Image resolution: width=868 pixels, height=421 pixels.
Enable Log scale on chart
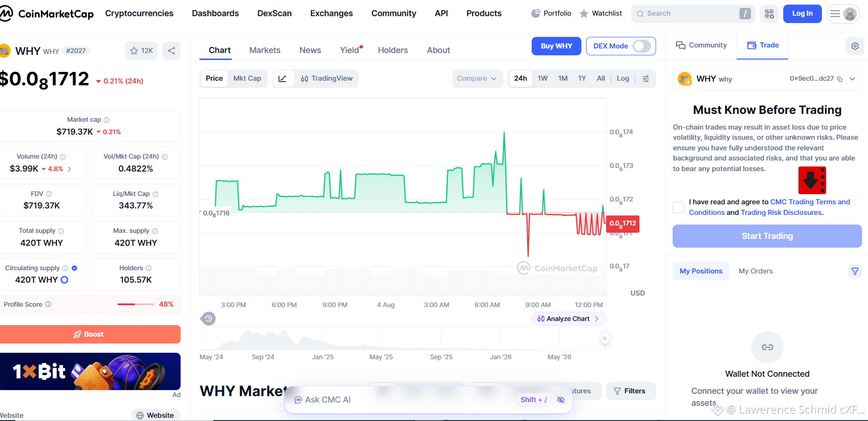coord(623,78)
